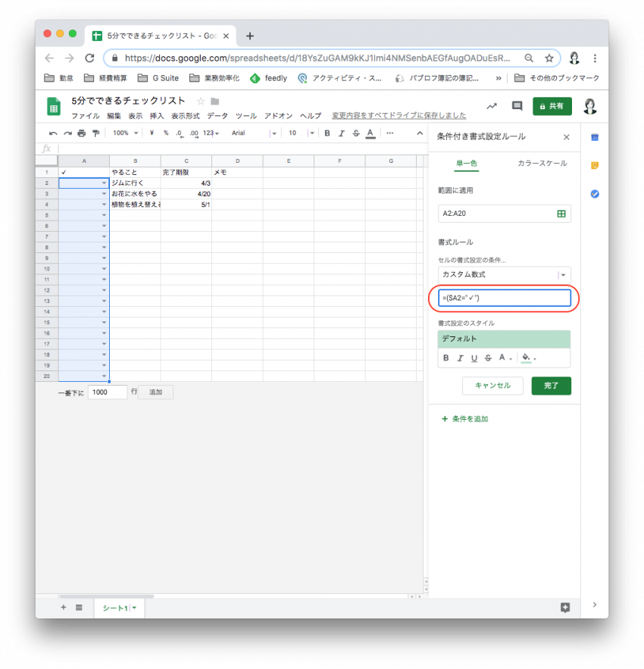Open the データ menu
This screenshot has width=644, height=669.
tap(217, 116)
